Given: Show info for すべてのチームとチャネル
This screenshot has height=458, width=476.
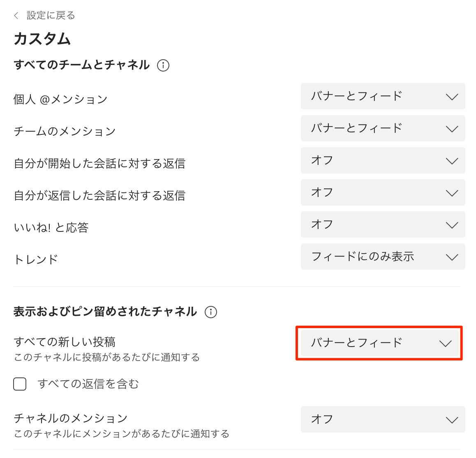Looking at the screenshot, I should tap(163, 65).
